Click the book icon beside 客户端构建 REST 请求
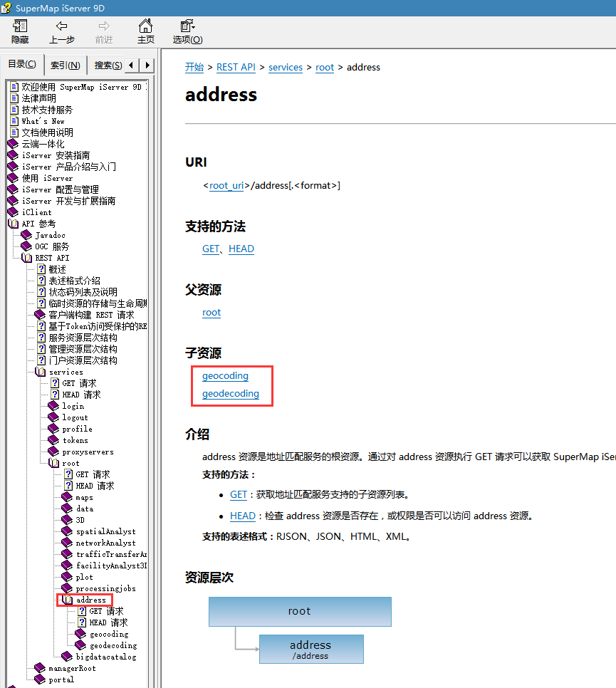 point(40,315)
